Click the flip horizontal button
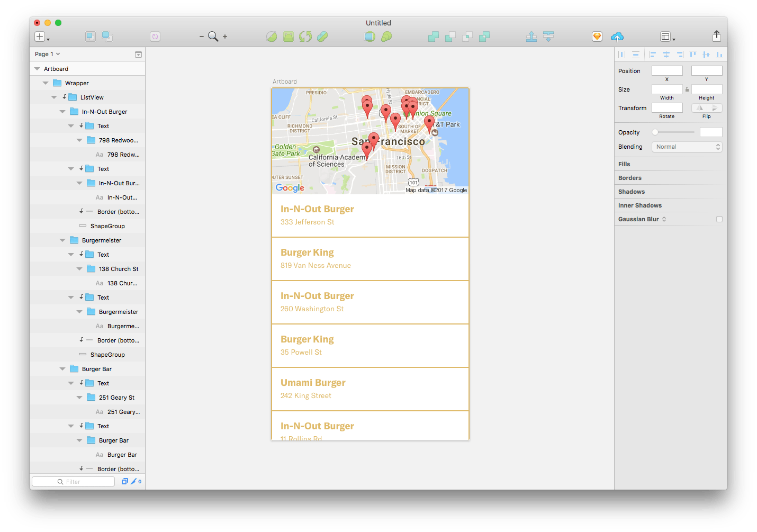 point(699,108)
